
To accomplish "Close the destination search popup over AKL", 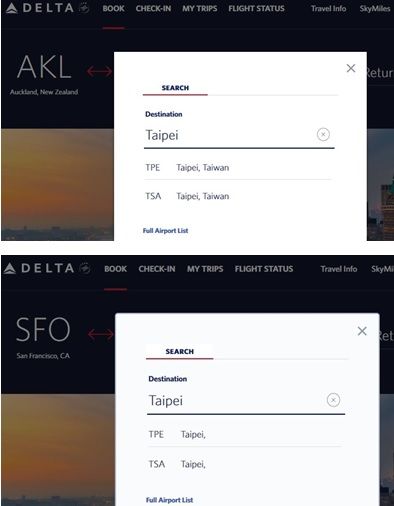I will (x=351, y=68).
